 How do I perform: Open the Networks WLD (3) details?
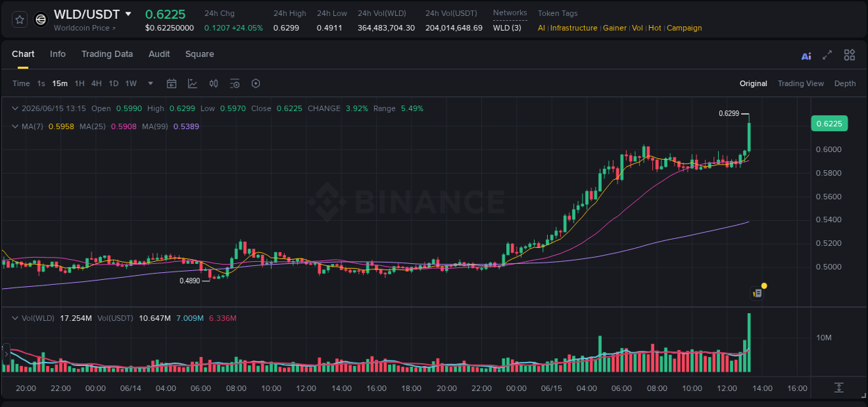coord(507,28)
